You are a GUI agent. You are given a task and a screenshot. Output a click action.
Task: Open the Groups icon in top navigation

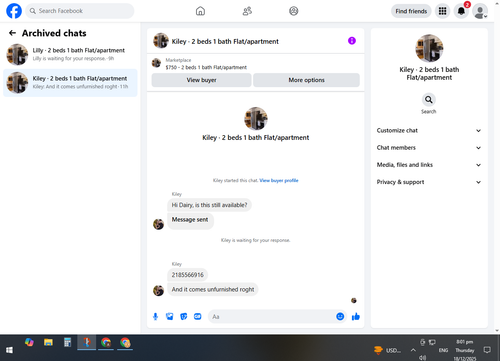(x=294, y=11)
